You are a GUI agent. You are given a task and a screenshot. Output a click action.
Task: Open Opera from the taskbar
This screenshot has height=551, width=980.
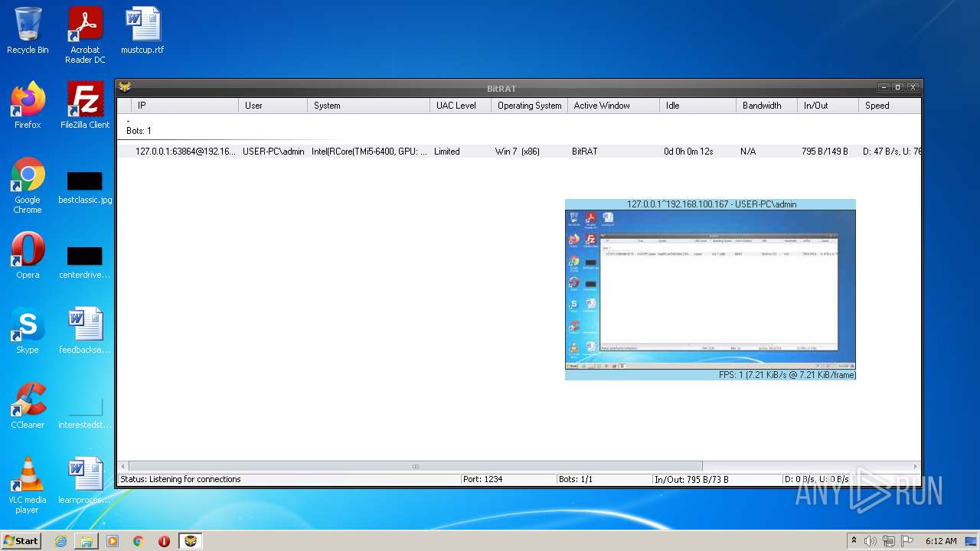[164, 541]
